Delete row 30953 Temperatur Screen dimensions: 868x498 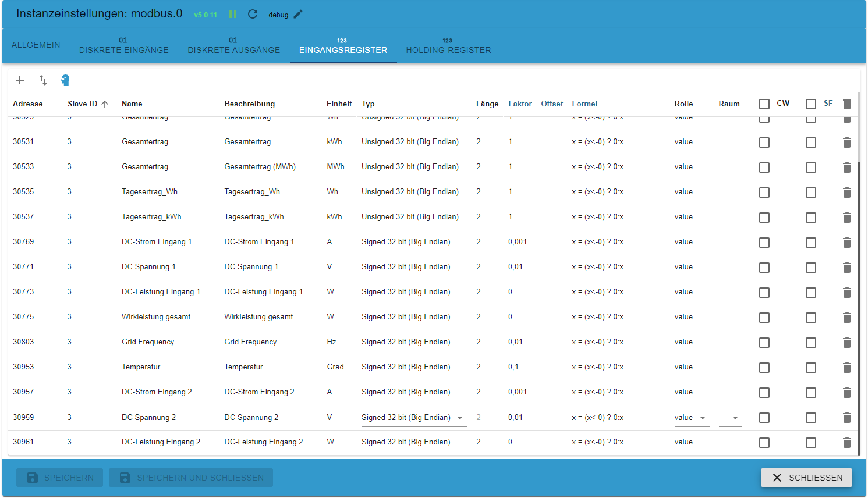847,368
